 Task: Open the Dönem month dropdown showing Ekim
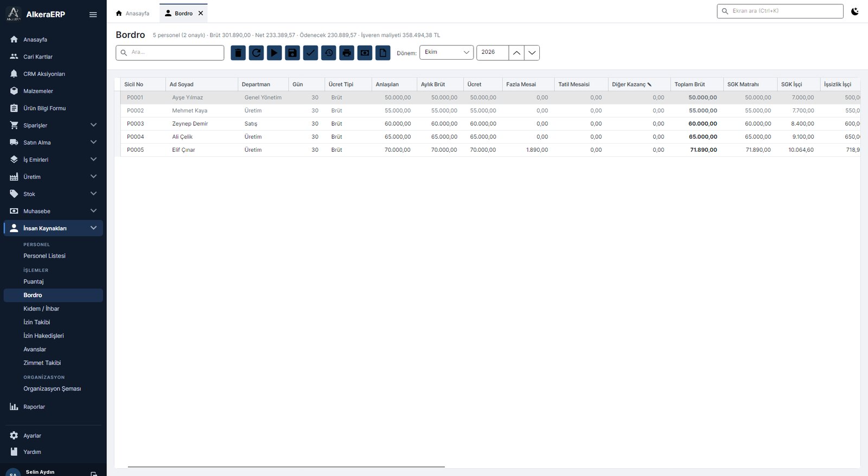click(446, 53)
